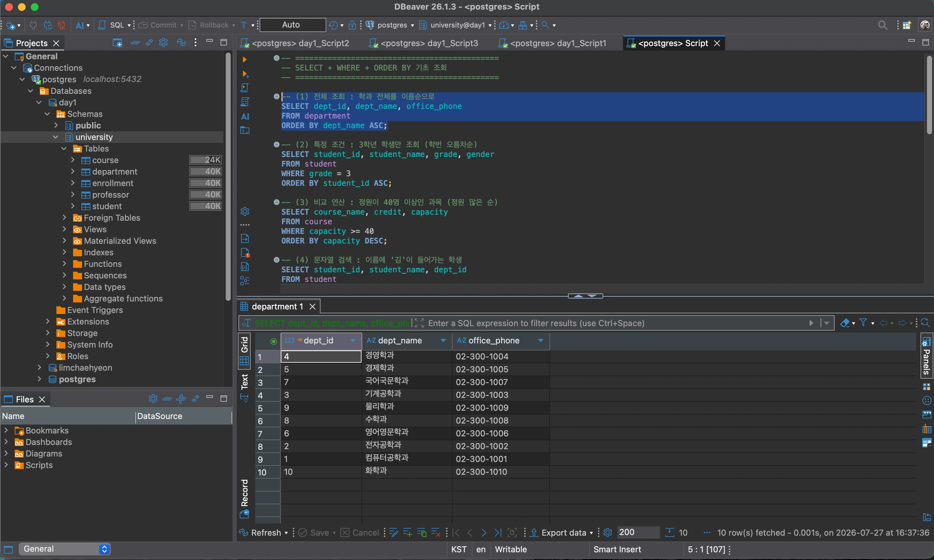This screenshot has height=560, width=934.
Task: Go to next row in results
Action: [484, 532]
